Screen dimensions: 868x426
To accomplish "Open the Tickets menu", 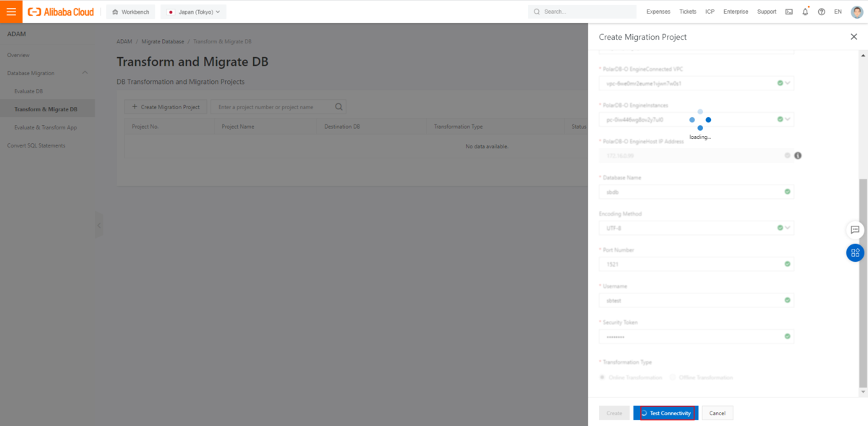I will (x=688, y=12).
